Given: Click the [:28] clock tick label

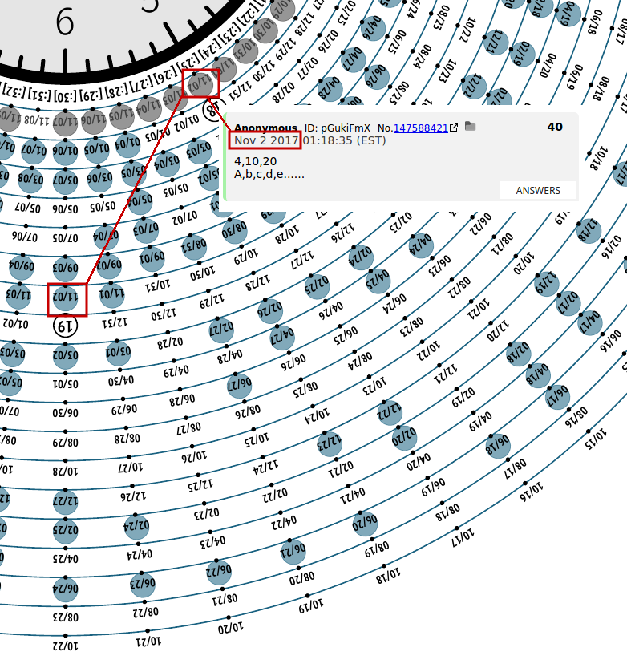Looking at the screenshot, I should (115, 91).
